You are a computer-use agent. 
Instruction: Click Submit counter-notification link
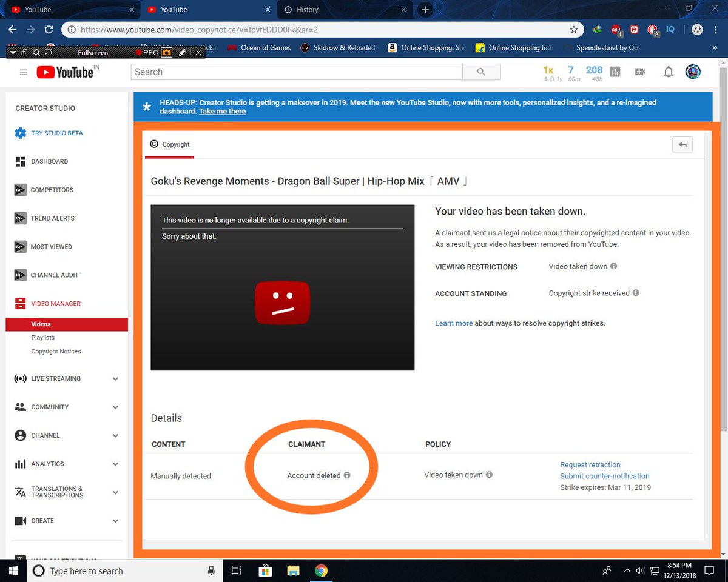click(605, 477)
